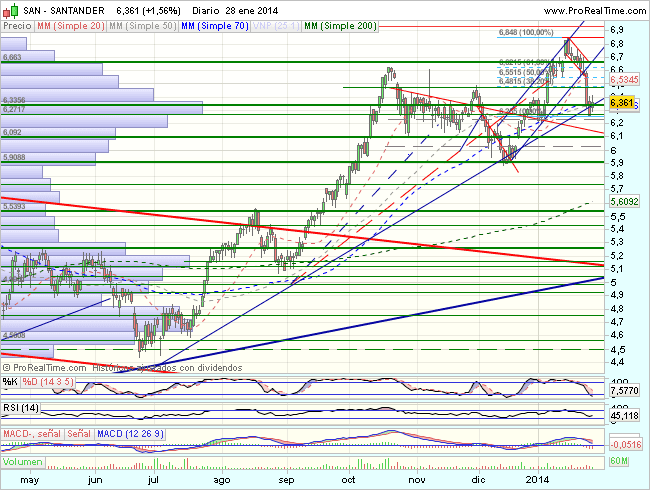Select the Señal label in MACD panel
The width and height of the screenshot is (650, 490).
click(79, 434)
